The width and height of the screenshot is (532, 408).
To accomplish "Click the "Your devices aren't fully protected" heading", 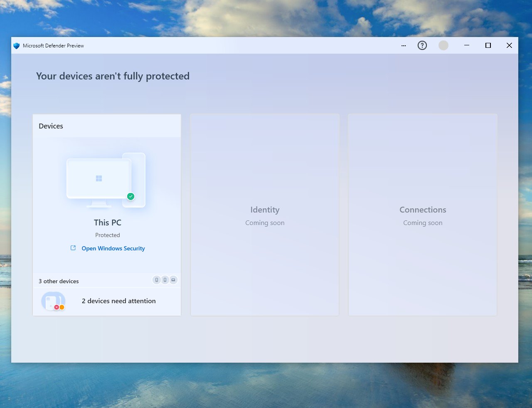I will [113, 76].
